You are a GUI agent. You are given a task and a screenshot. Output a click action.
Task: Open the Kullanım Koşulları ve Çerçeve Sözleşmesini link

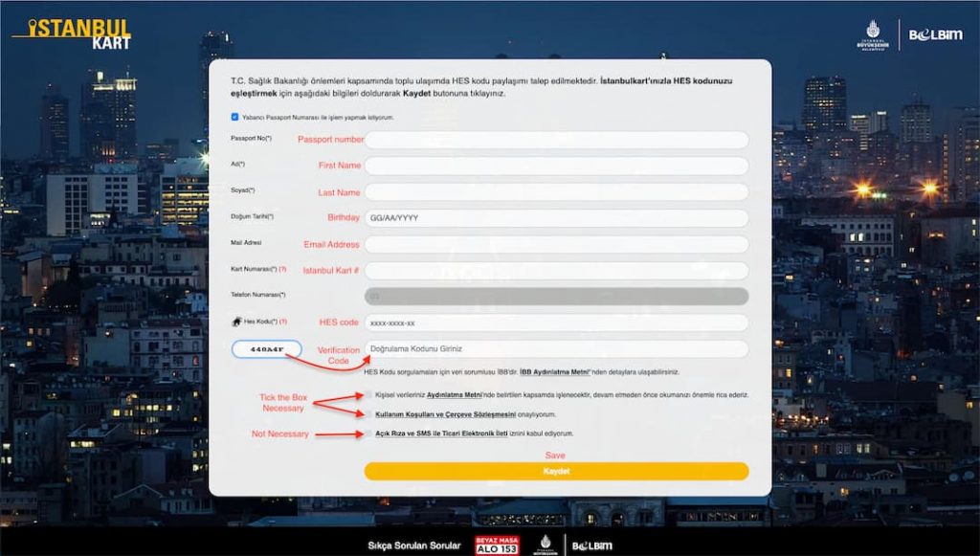pyautogui.click(x=446, y=414)
